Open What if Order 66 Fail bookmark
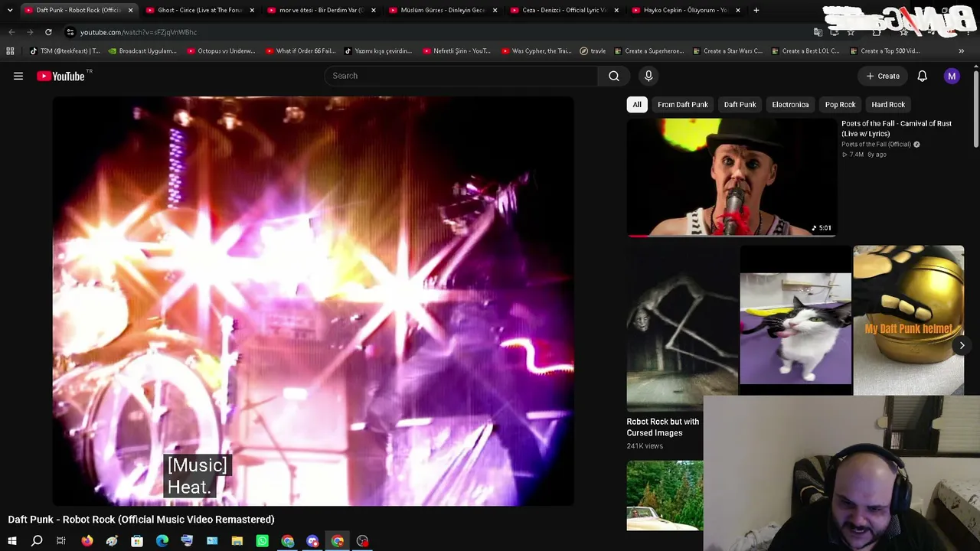 (x=301, y=51)
